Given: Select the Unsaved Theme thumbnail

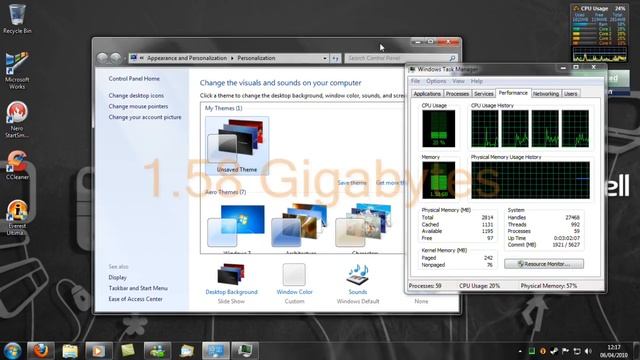Looking at the screenshot, I should point(237,145).
